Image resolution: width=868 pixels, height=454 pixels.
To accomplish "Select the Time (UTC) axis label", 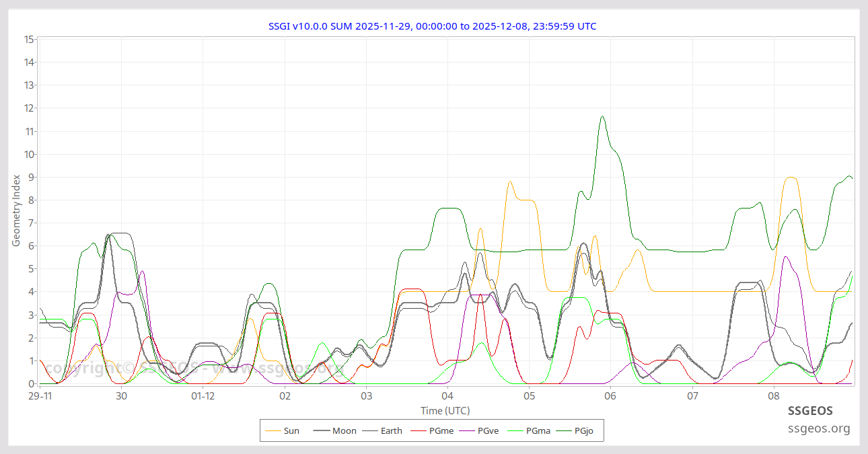I will coord(443,410).
